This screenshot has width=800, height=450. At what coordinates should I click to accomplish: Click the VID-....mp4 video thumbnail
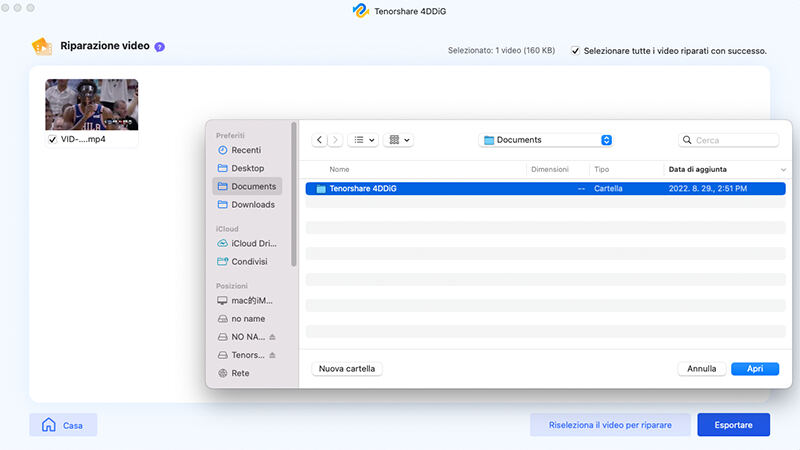[91, 105]
